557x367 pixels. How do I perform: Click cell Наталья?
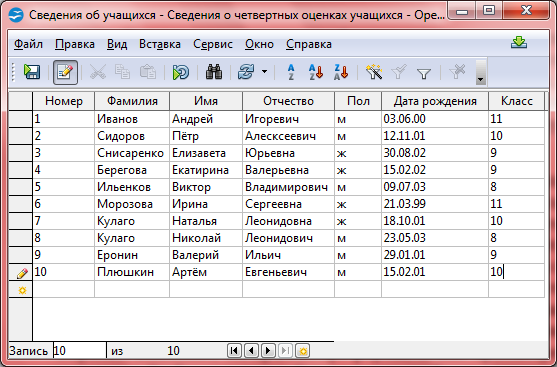[206, 221]
